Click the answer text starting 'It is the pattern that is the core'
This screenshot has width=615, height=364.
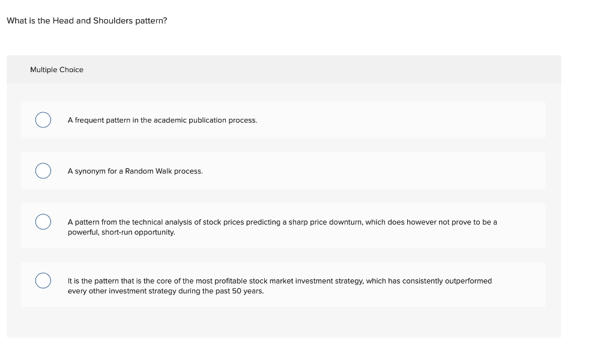point(279,281)
